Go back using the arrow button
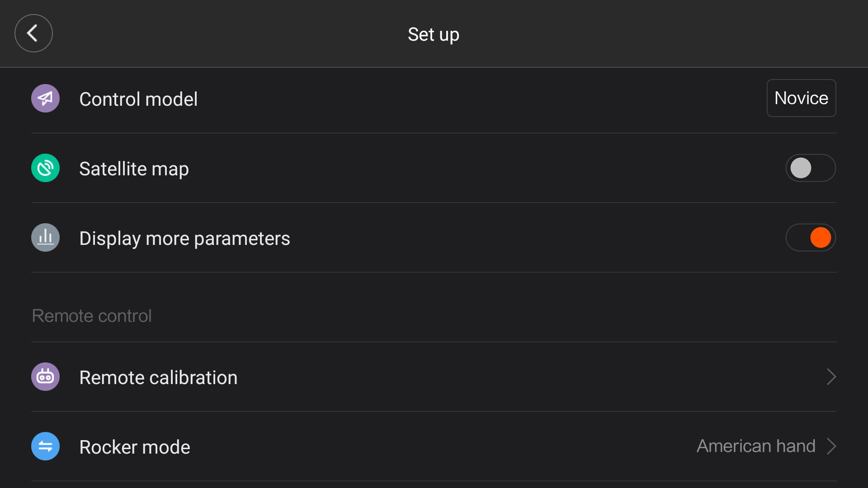The height and width of the screenshot is (488, 868). click(33, 33)
